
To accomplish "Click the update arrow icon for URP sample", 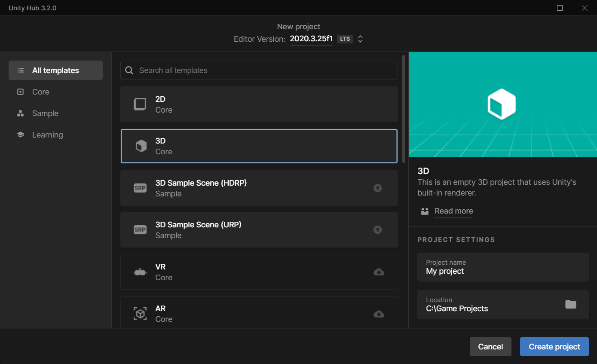I will 377,230.
